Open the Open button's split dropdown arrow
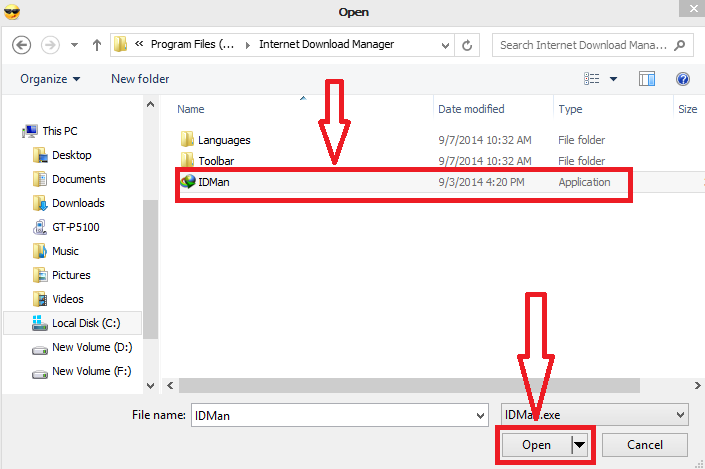 [x=580, y=445]
